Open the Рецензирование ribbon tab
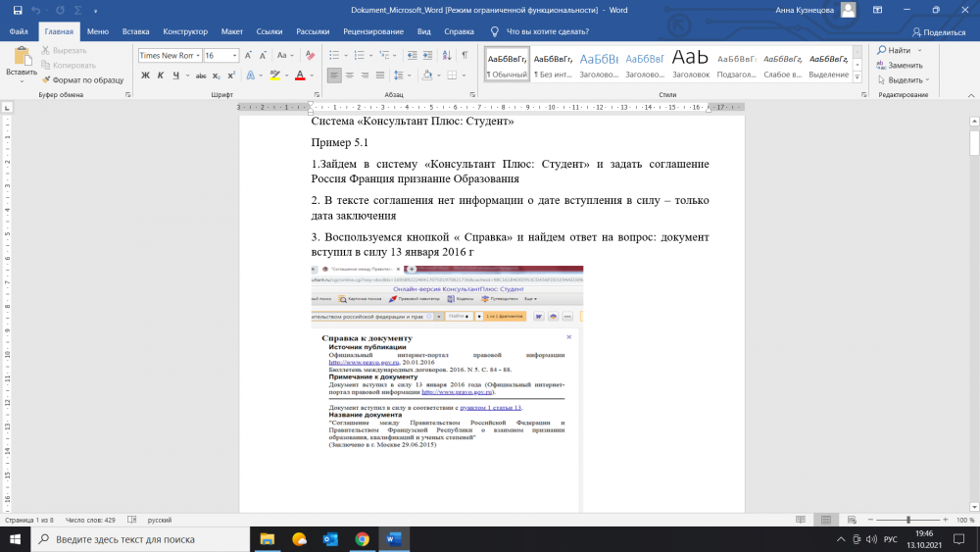 (x=372, y=31)
